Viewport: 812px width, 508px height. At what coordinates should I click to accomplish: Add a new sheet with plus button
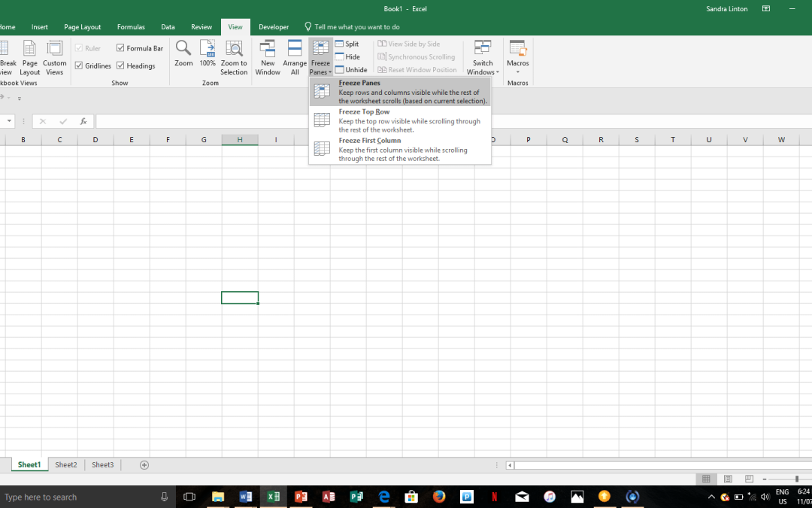tap(144, 465)
